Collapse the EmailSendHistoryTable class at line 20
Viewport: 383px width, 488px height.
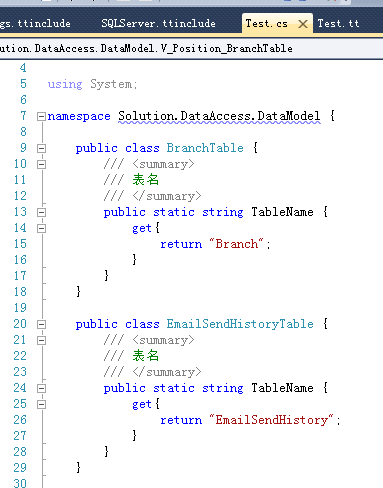pos(41,324)
